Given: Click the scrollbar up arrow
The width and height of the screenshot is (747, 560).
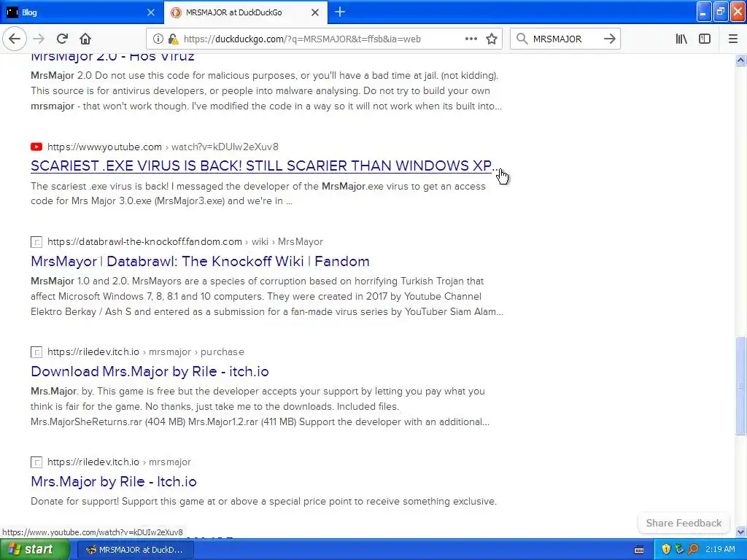Looking at the screenshot, I should pyautogui.click(x=740, y=60).
